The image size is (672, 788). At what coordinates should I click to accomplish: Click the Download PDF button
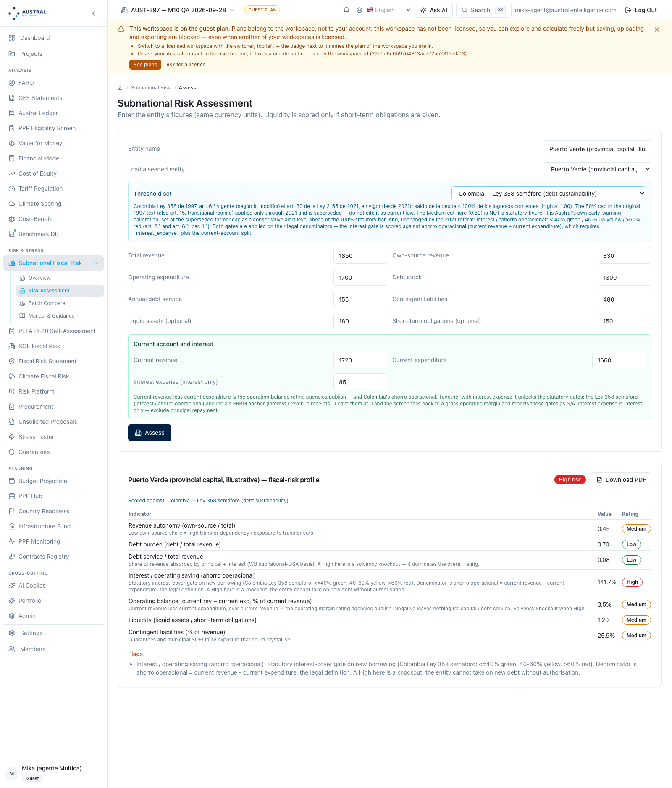click(x=621, y=480)
